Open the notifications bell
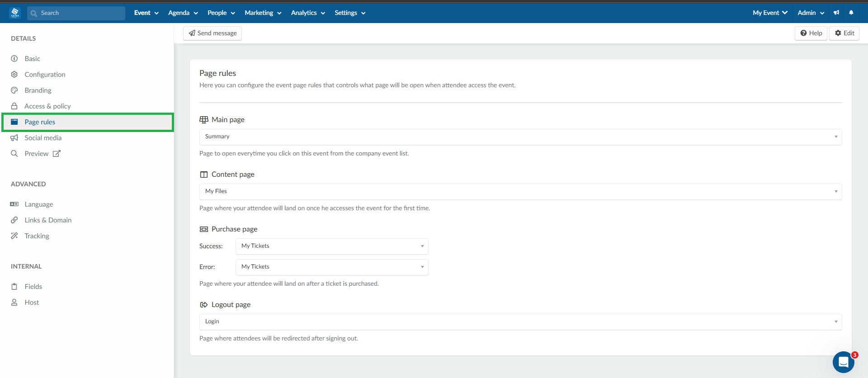This screenshot has height=378, width=868. pyautogui.click(x=851, y=13)
